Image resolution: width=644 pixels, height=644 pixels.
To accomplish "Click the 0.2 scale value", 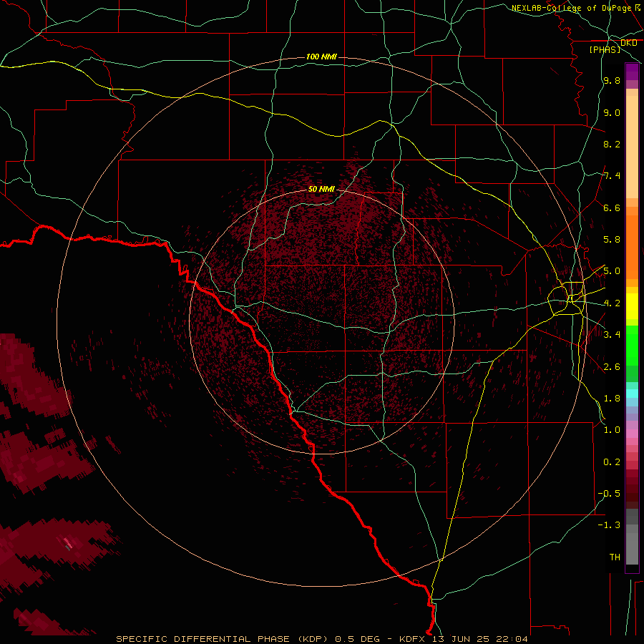I will [x=612, y=462].
